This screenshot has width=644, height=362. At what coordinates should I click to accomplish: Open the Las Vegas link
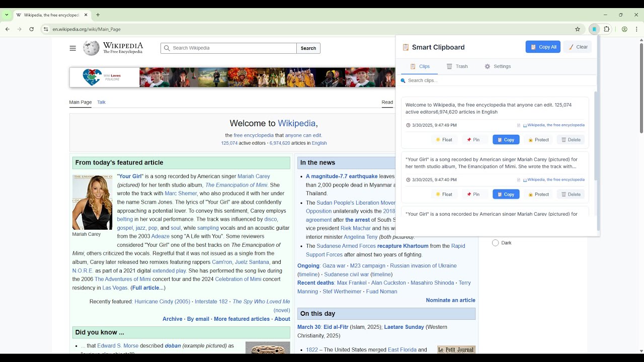click(115, 288)
